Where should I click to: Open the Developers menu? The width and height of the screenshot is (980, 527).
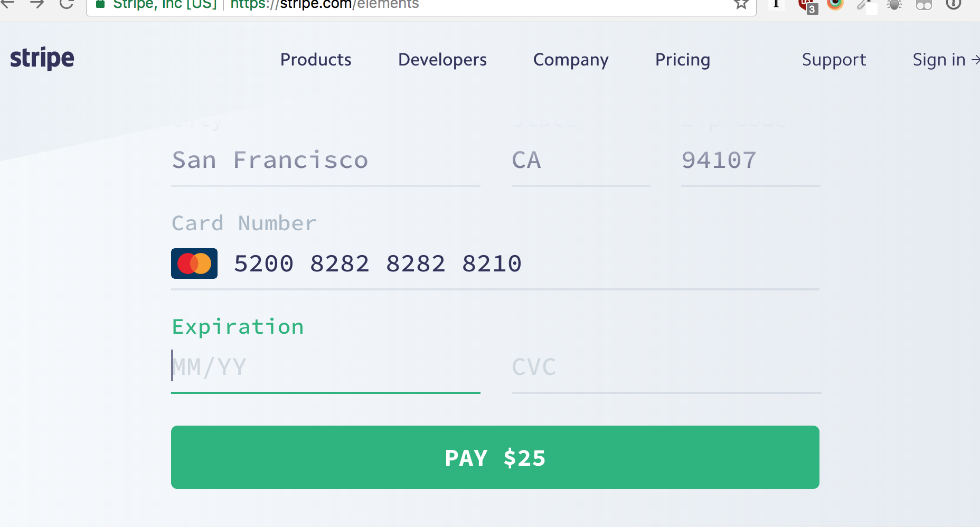coord(442,60)
